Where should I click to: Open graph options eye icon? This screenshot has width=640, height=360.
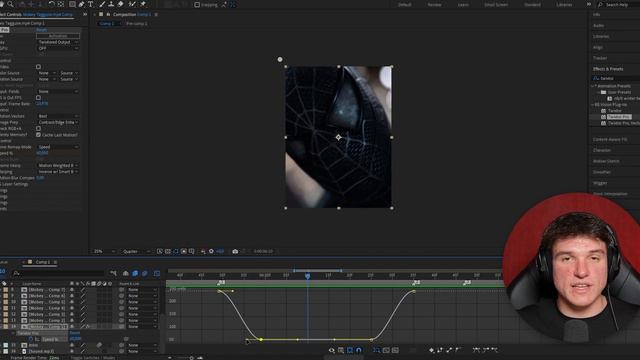[331, 350]
